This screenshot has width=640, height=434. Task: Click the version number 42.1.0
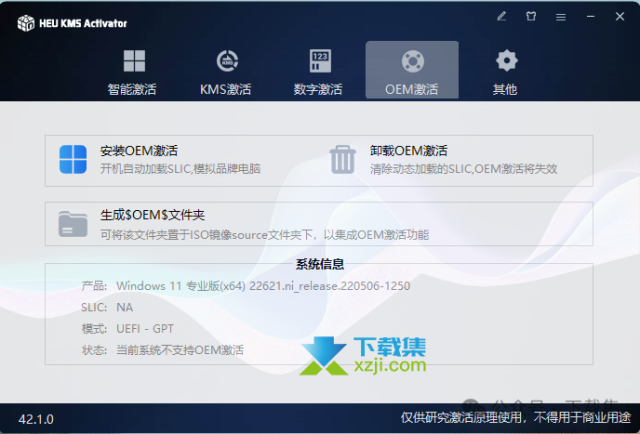click(x=36, y=419)
